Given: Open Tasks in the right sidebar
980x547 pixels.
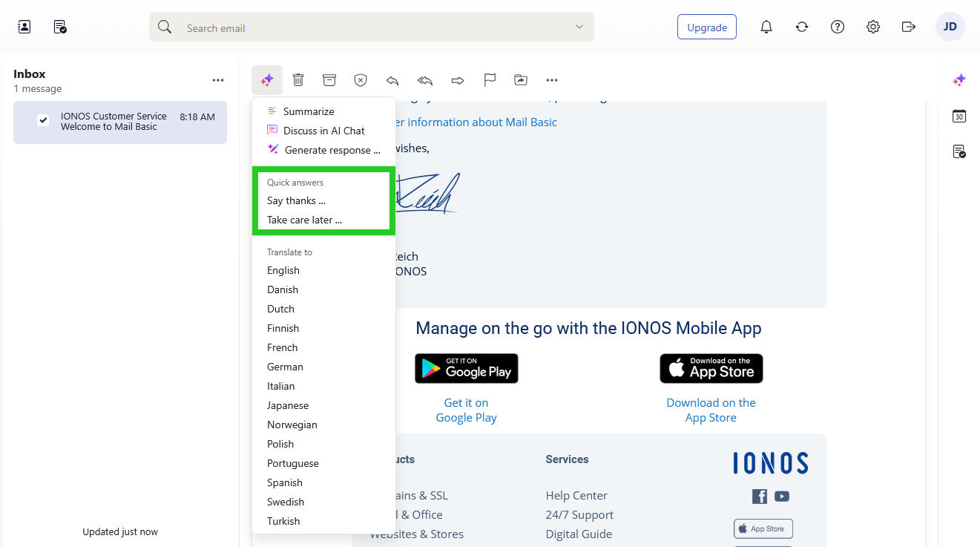Looking at the screenshot, I should click(x=958, y=151).
